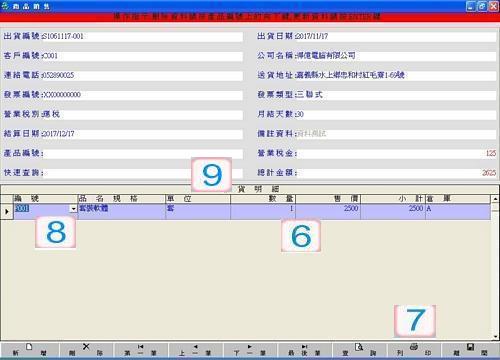Click the 發票編號 input field
The height and width of the screenshot is (360, 500).
tap(142, 95)
